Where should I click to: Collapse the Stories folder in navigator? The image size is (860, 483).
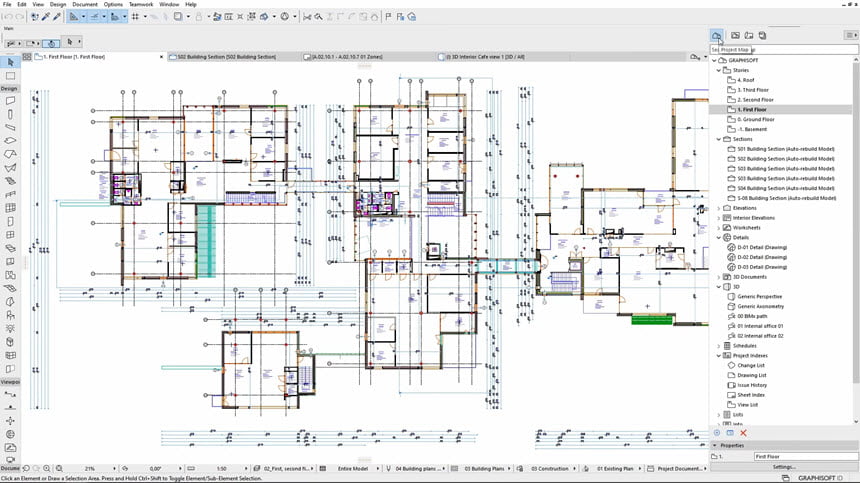(718, 71)
